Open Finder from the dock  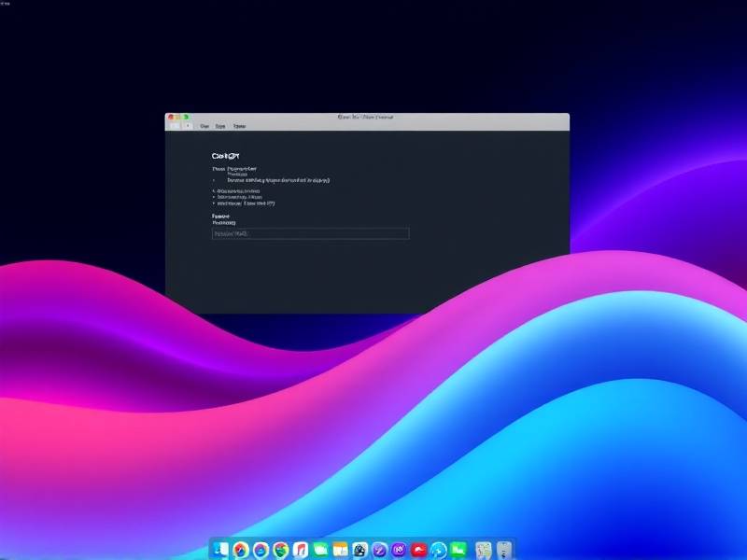tap(221, 551)
